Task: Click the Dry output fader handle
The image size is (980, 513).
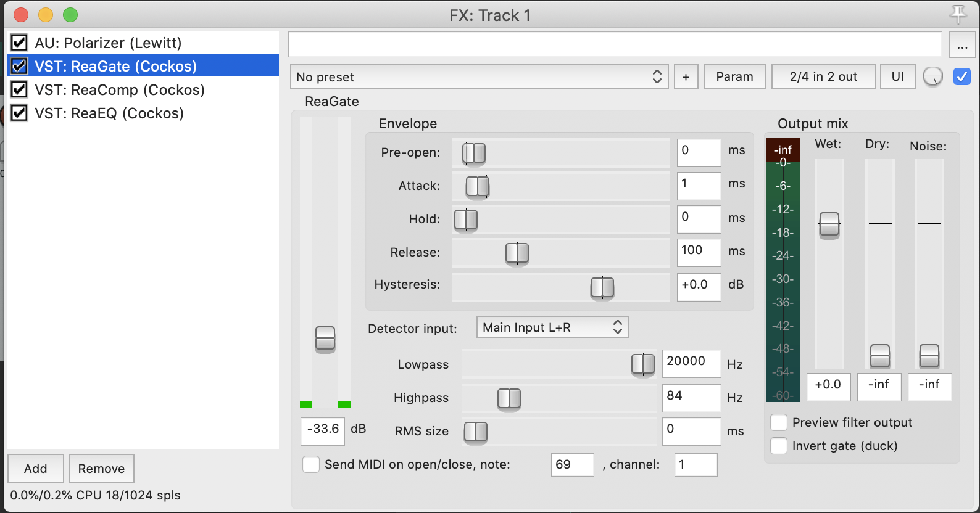Action: point(879,356)
